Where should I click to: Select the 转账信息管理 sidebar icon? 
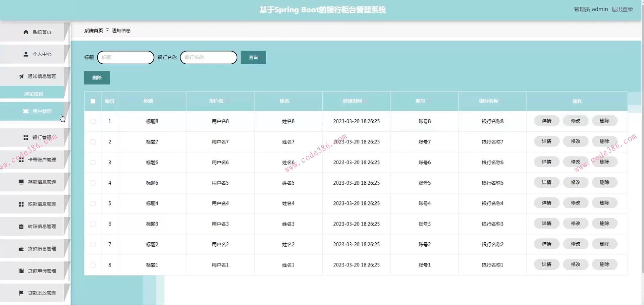click(21, 226)
